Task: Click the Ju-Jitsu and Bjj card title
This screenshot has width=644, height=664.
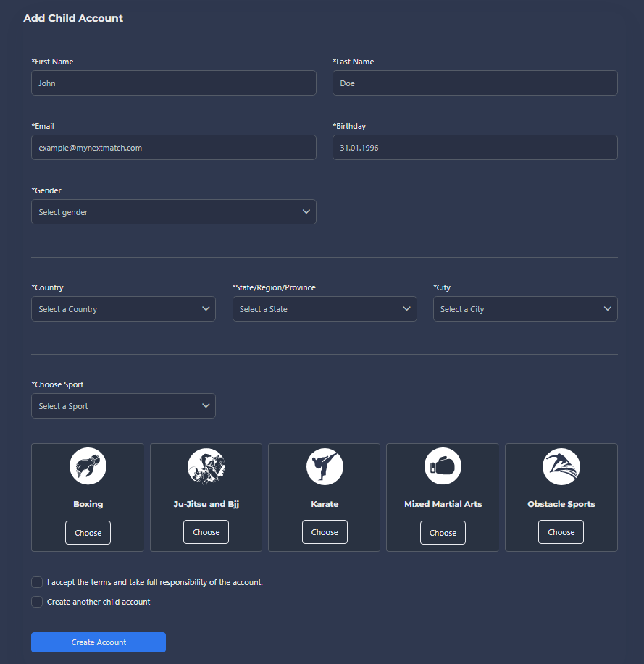Action: [206, 504]
